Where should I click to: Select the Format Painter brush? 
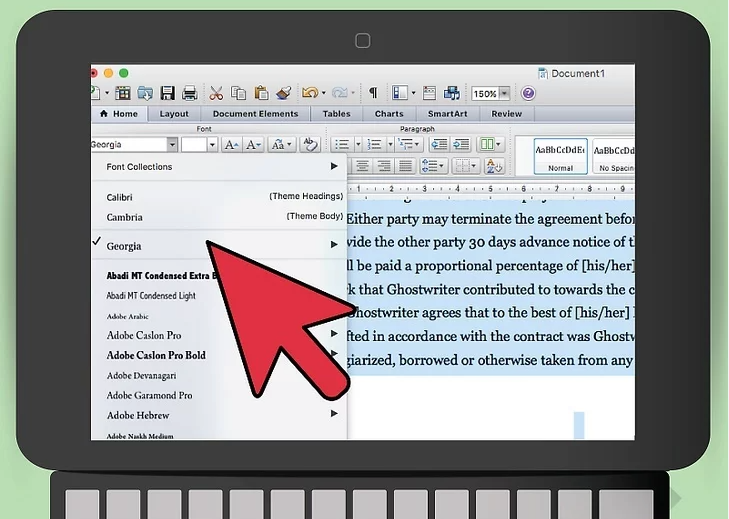point(284,93)
